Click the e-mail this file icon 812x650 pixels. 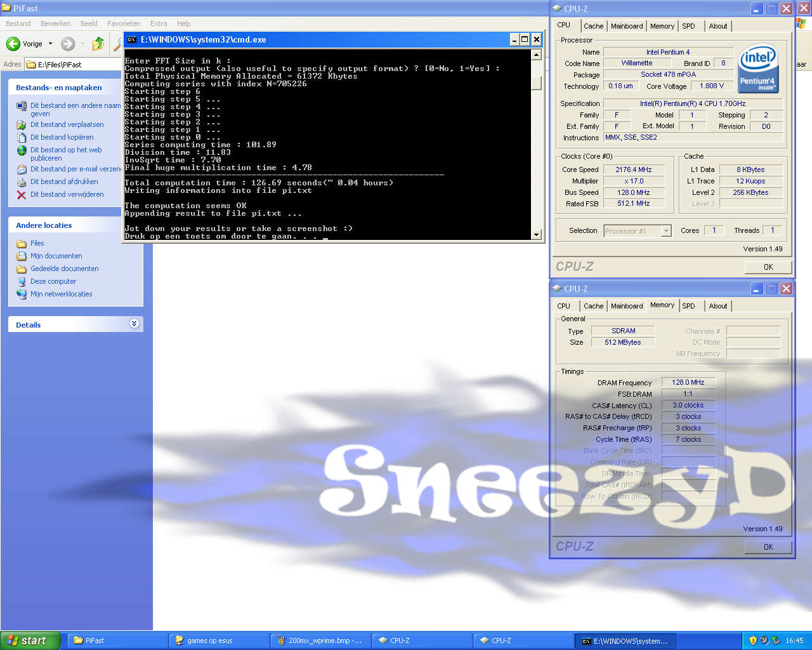pos(22,169)
